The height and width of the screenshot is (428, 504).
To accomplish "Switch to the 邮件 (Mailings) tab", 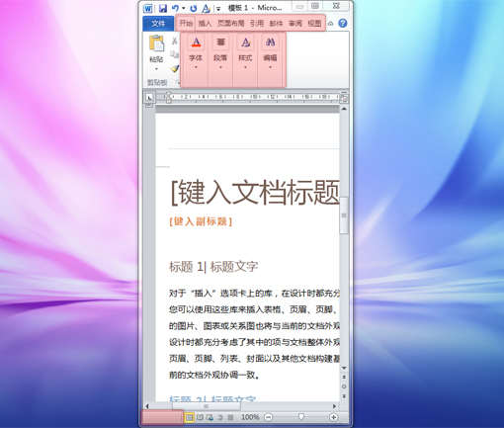I will coord(276,24).
